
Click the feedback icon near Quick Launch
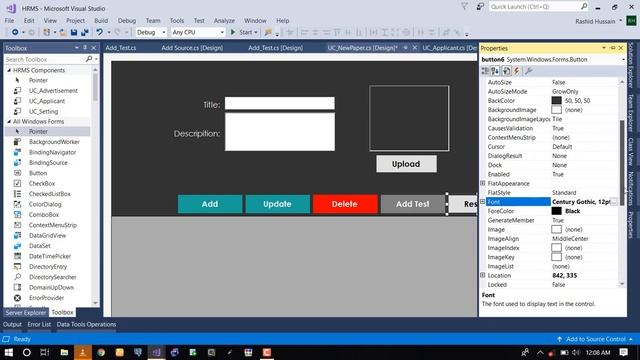click(480, 7)
